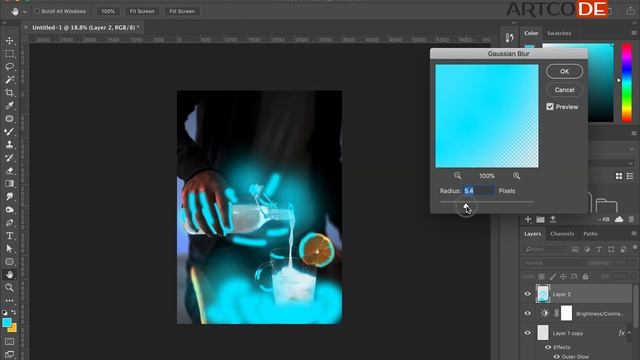Hide Layer 1 copy visibility eye

pos(527,333)
